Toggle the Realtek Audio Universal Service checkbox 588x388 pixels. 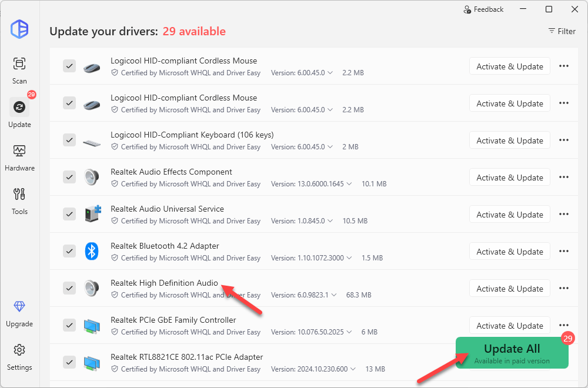[69, 214]
